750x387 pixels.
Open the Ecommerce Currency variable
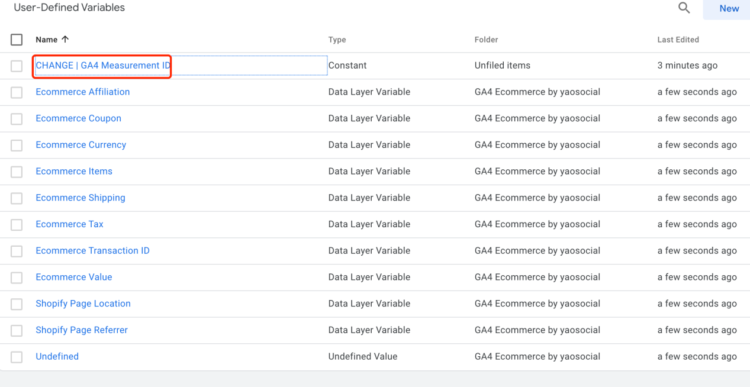[x=81, y=144]
